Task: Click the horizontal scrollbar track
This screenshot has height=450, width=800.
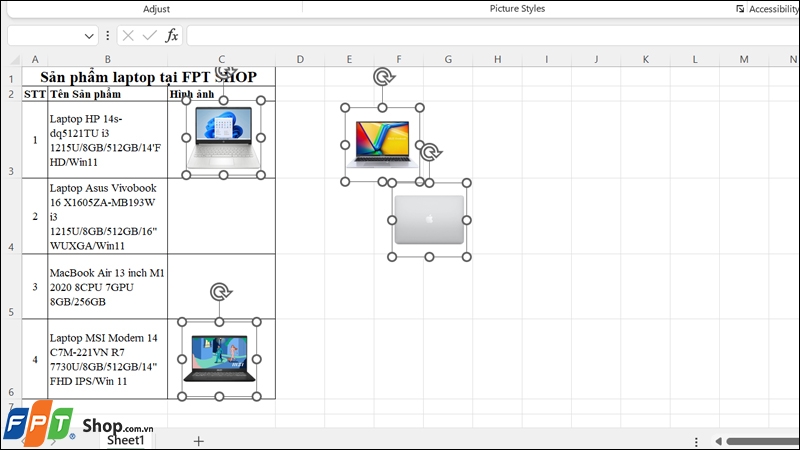Action: point(763,441)
